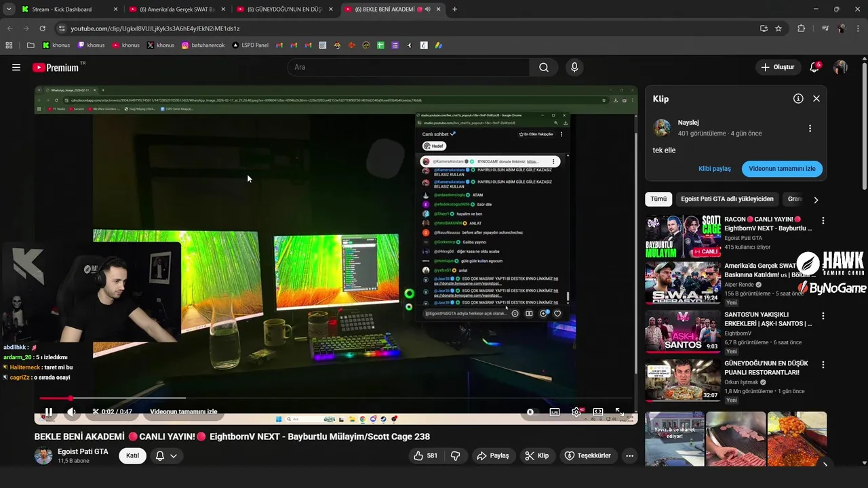Screen dimensions: 868x488
Task: Enter full screen mode
Action: click(620, 411)
